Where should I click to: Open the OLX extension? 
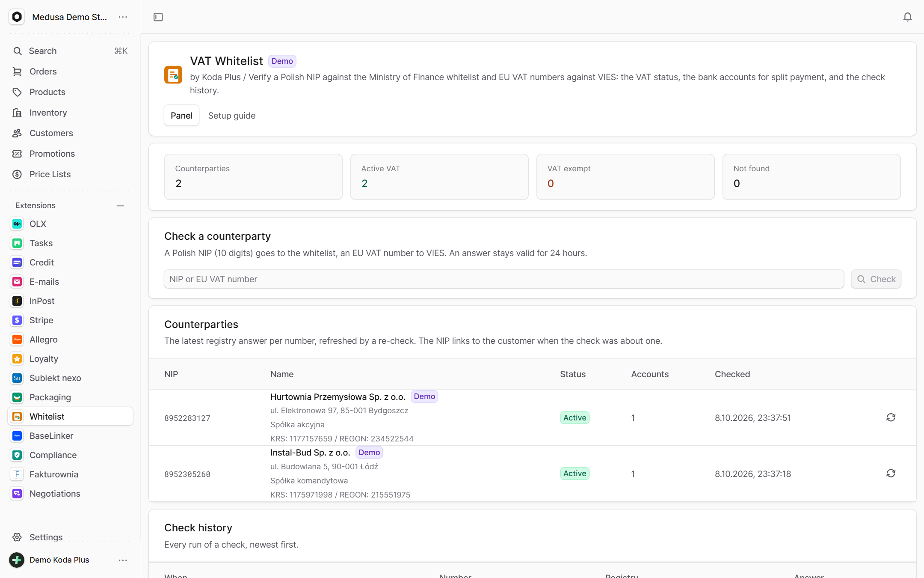71,224
